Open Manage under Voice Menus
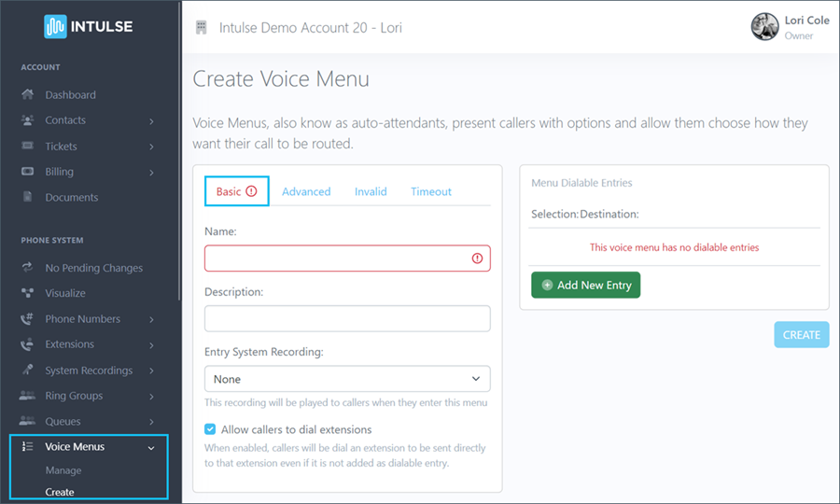 [x=63, y=470]
